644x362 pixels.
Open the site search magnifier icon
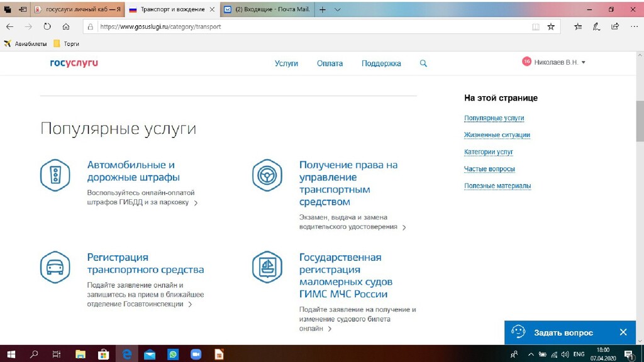coord(423,63)
